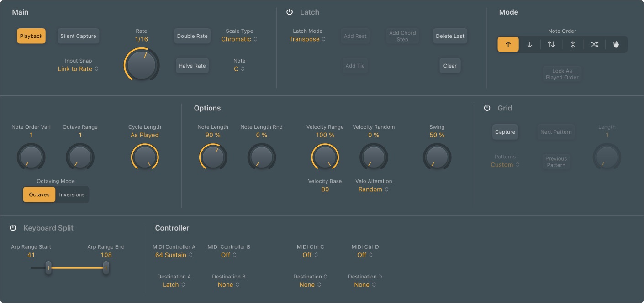Click the Note Length knob
The width and height of the screenshot is (644, 304).
[x=213, y=157]
